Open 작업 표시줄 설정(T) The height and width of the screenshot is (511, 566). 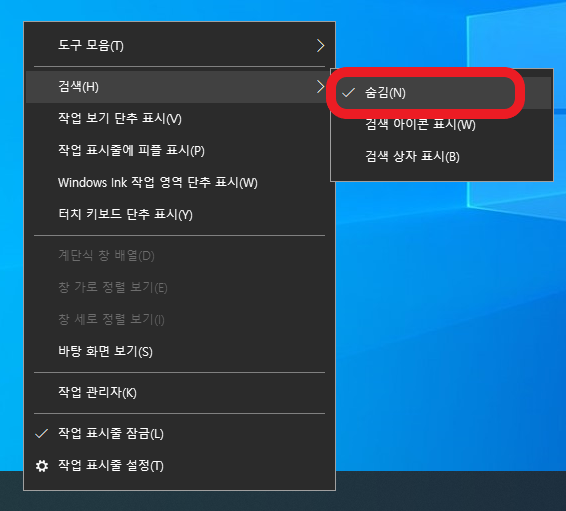(179, 466)
